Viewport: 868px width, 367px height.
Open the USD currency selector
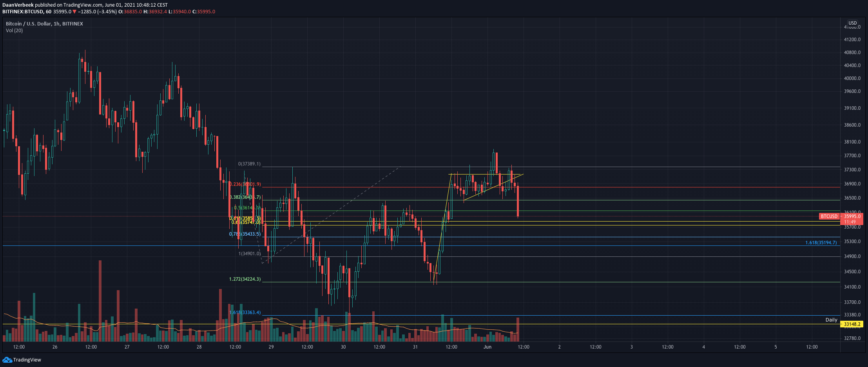852,23
